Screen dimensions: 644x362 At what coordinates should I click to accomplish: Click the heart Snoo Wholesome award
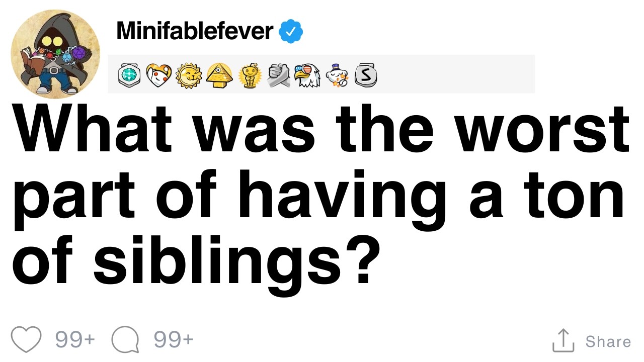(158, 75)
